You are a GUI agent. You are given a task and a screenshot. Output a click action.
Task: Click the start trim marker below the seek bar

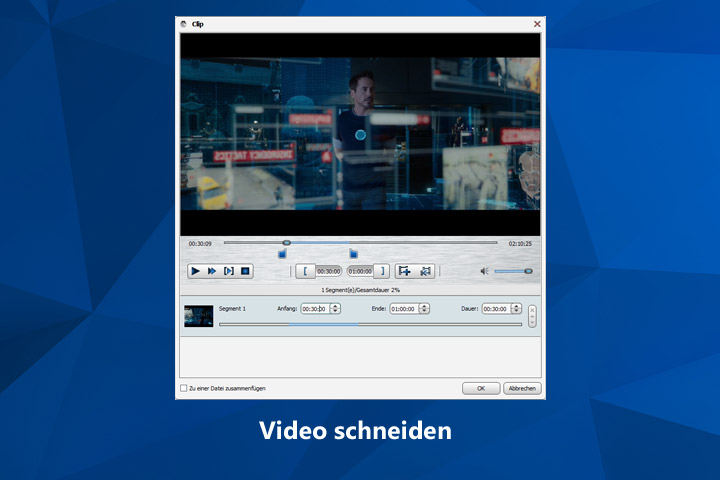pos(282,254)
